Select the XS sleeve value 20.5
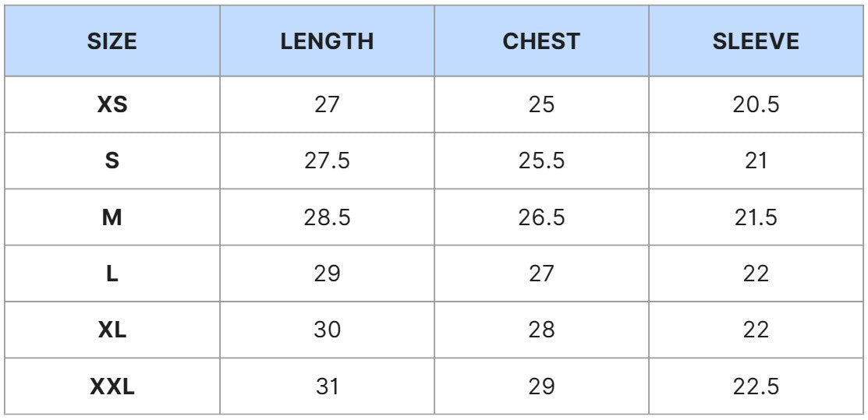 click(x=756, y=104)
